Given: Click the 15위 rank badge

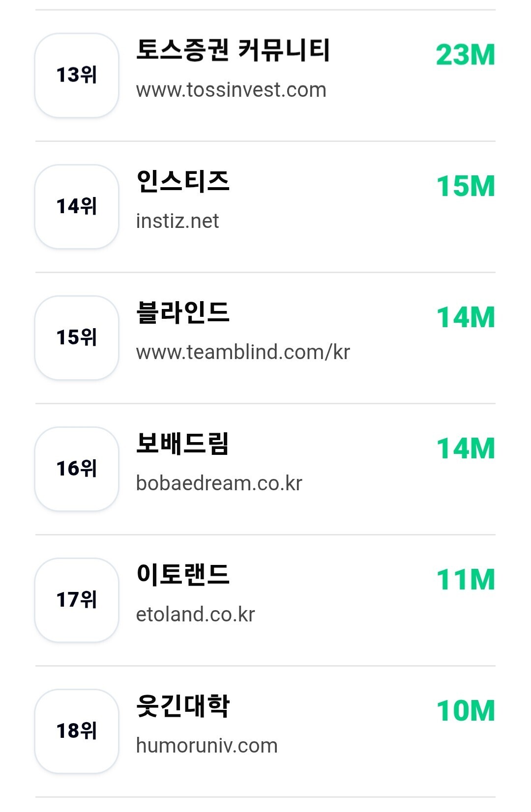Looking at the screenshot, I should click(77, 337).
